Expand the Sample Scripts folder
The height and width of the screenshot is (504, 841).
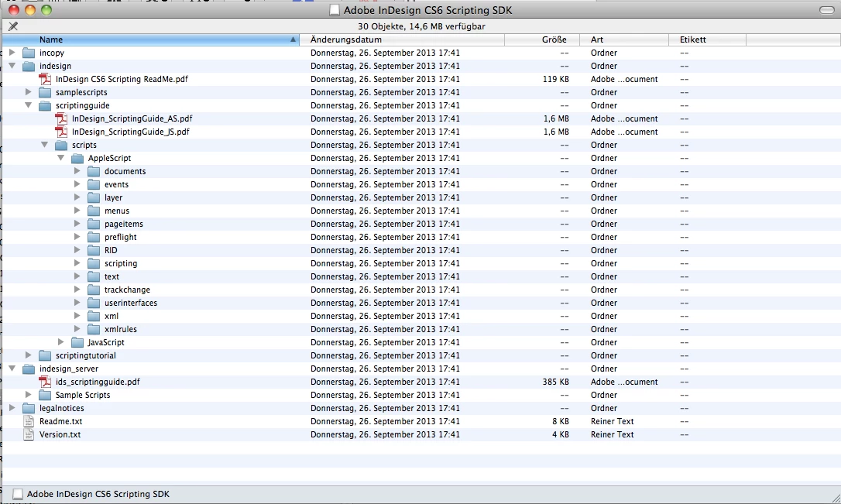29,395
